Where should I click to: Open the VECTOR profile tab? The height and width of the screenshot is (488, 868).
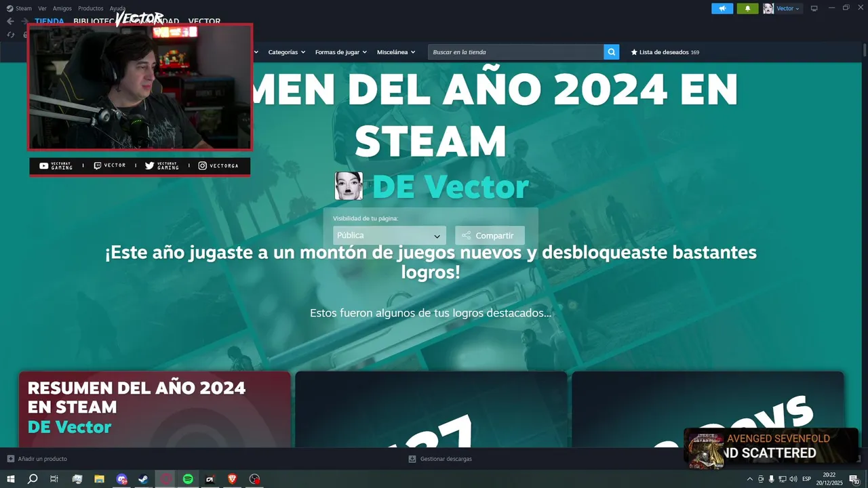click(x=204, y=21)
